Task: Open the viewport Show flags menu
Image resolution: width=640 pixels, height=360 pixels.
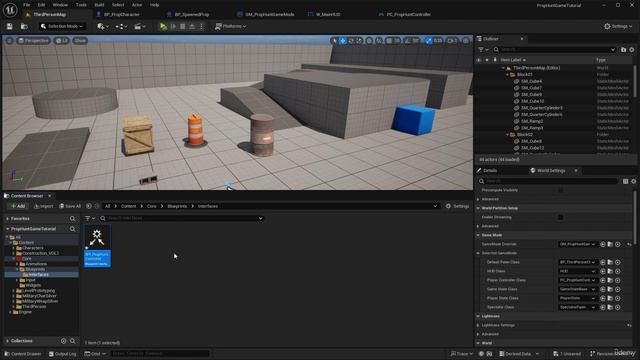Action: pyautogui.click(x=80, y=40)
